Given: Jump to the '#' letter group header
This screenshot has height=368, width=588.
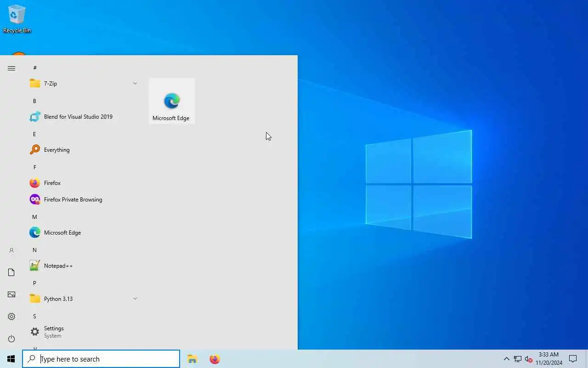Looking at the screenshot, I should 35,68.
